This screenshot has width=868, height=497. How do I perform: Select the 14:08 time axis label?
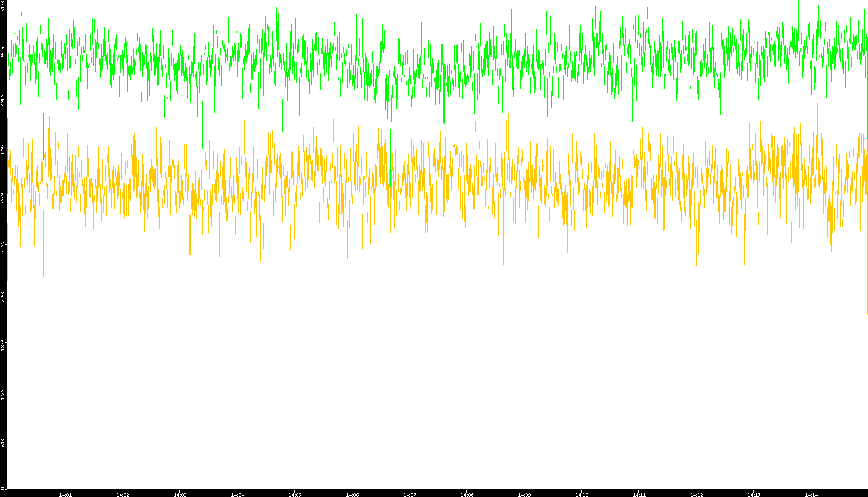[467, 495]
